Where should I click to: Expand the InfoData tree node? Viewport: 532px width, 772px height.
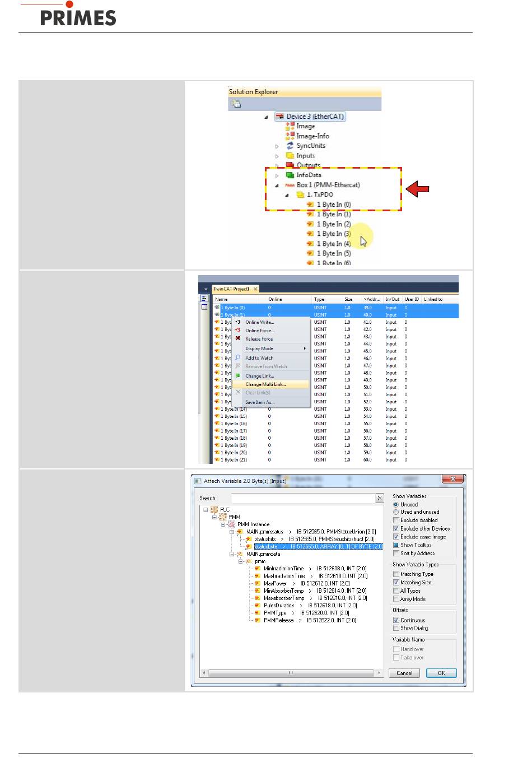(277, 175)
